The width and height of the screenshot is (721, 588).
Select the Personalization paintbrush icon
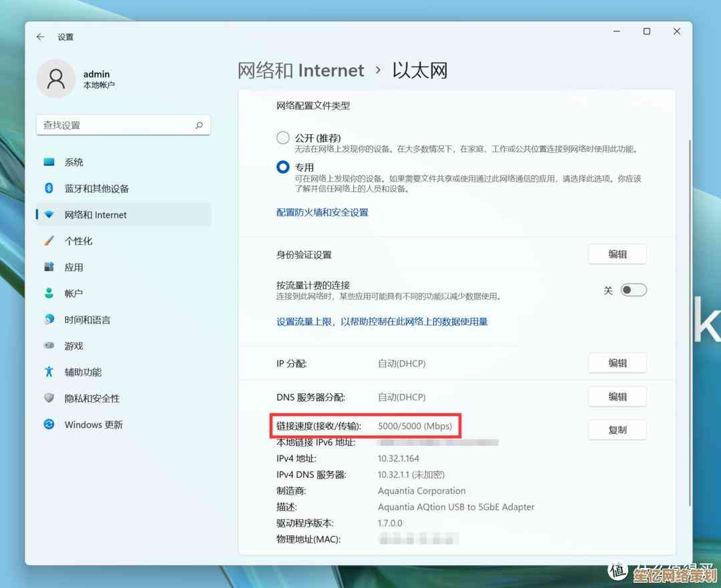pyautogui.click(x=49, y=241)
